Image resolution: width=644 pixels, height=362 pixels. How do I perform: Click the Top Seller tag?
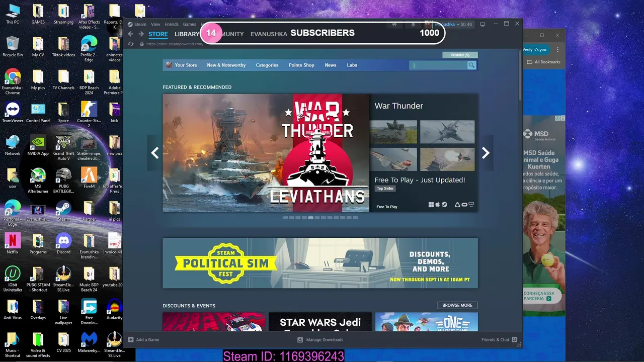pyautogui.click(x=385, y=189)
